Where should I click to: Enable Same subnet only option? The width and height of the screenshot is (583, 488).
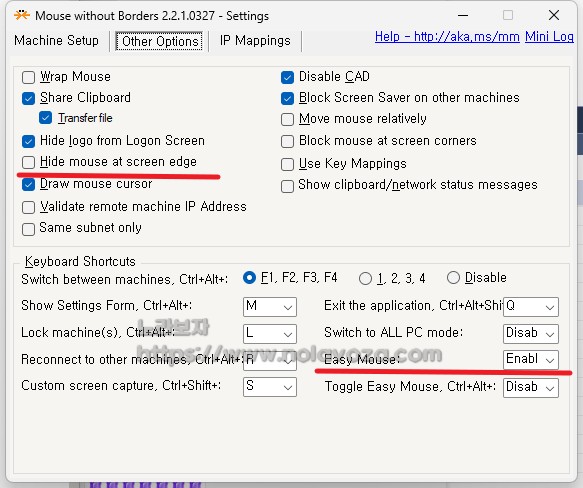click(x=29, y=229)
